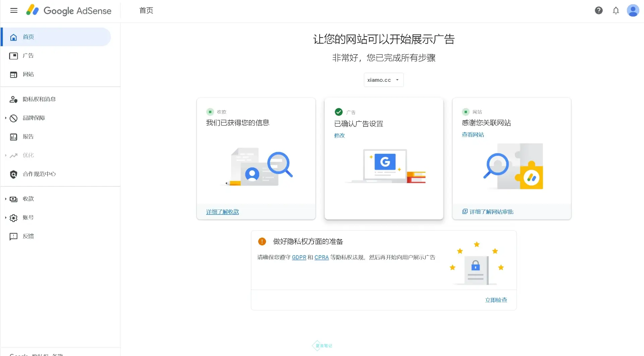Click the 收款 card document illustration

pyautogui.click(x=257, y=167)
